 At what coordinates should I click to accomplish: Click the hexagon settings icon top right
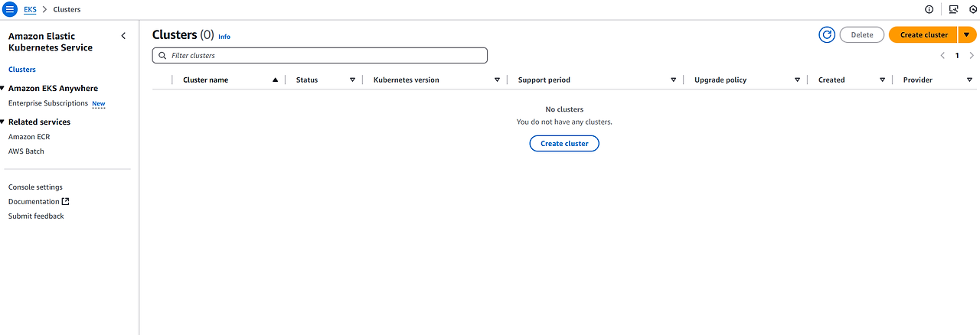click(x=974, y=9)
